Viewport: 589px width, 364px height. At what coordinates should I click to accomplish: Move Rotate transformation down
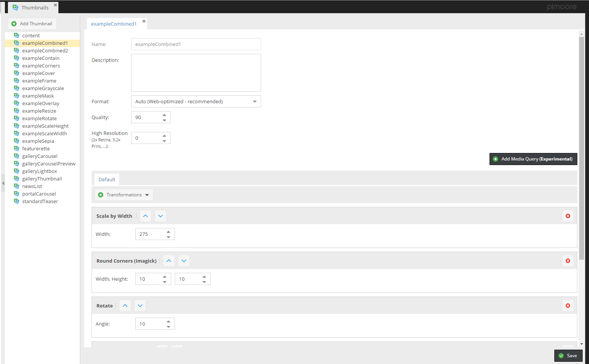click(x=140, y=306)
